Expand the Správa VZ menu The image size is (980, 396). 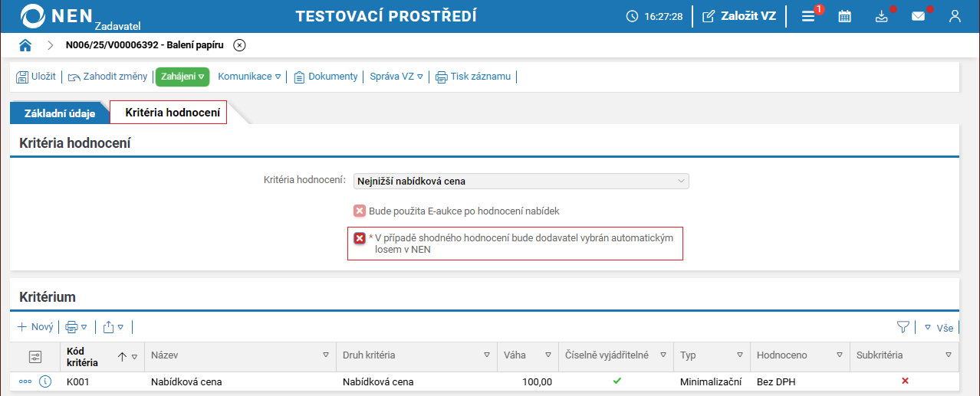(x=396, y=77)
